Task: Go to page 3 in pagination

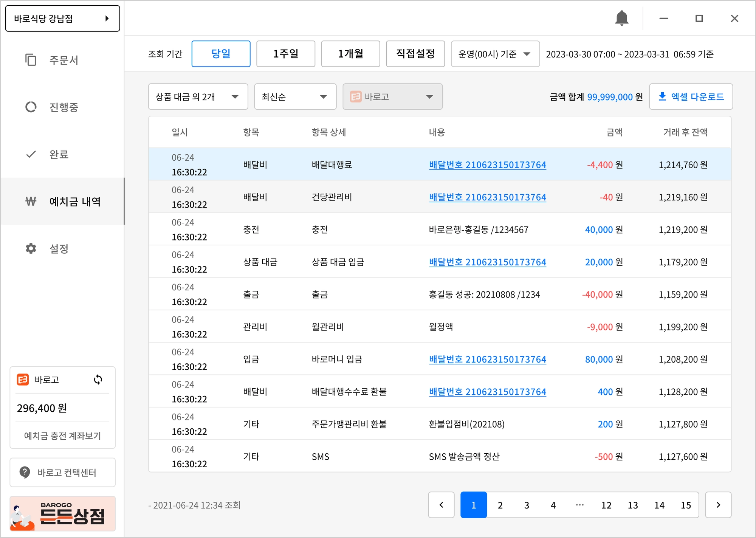Action: (x=527, y=505)
